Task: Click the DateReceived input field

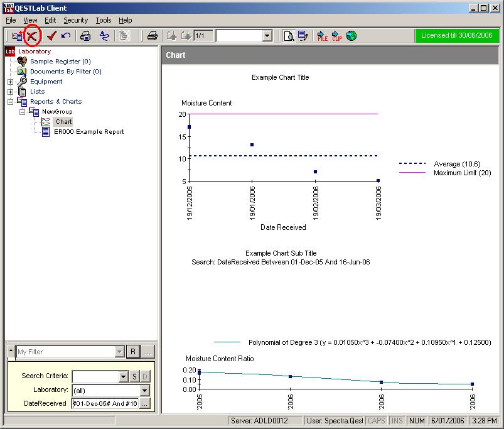Action: [x=104, y=403]
